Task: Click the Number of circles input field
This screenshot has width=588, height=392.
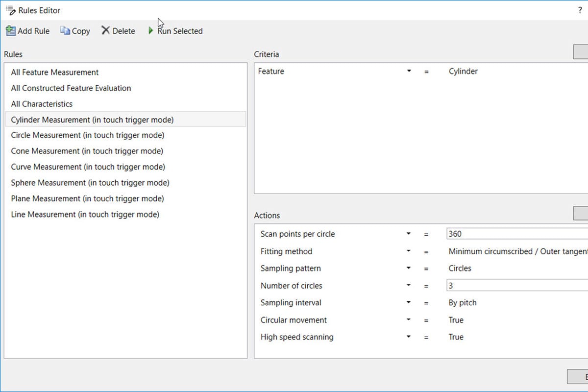Action: [x=514, y=285]
